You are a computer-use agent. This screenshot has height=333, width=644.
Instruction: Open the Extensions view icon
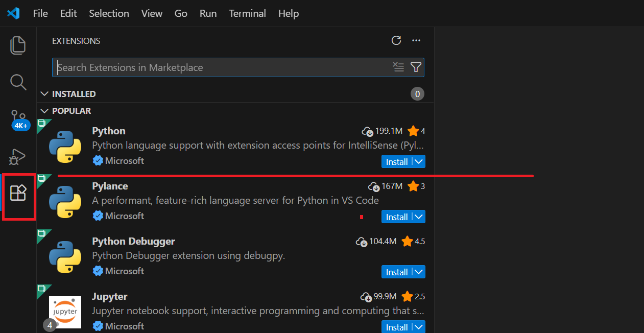[x=18, y=194]
